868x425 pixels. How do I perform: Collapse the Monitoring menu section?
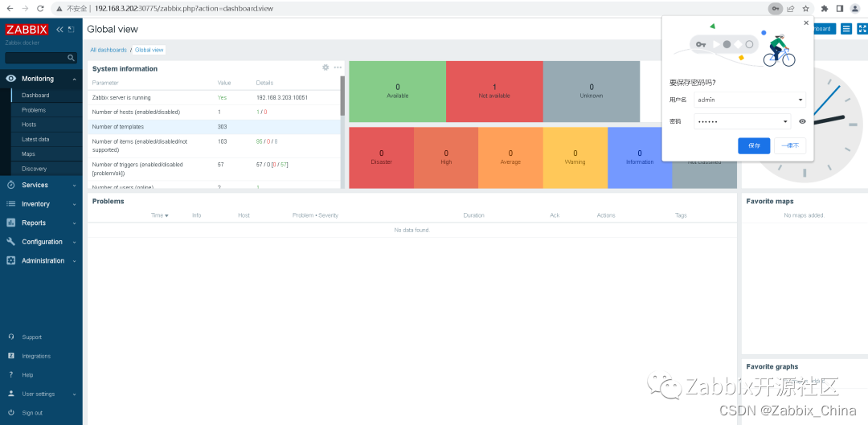tap(74, 79)
